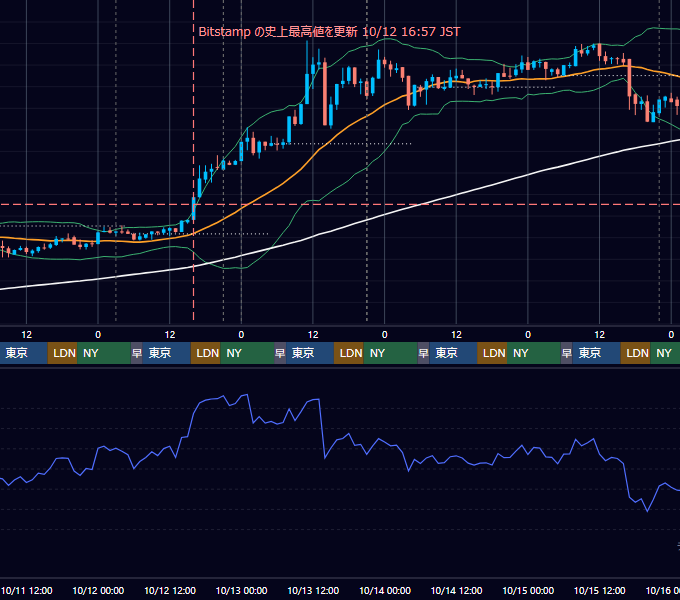Select the LDN session block on 10/15
The height and width of the screenshot is (600, 680).
pos(636,353)
